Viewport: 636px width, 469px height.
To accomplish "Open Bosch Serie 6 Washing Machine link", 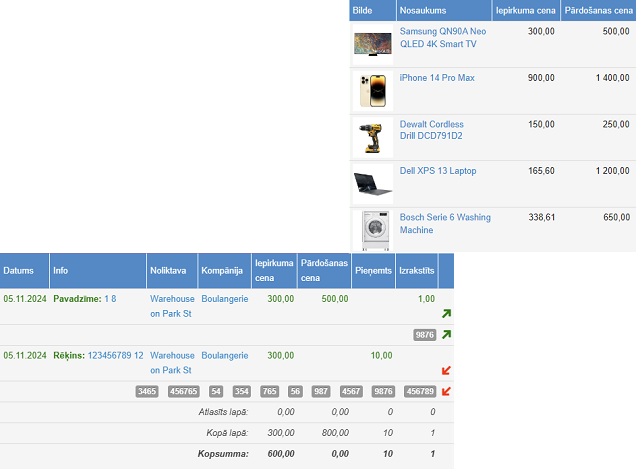I will (x=445, y=224).
